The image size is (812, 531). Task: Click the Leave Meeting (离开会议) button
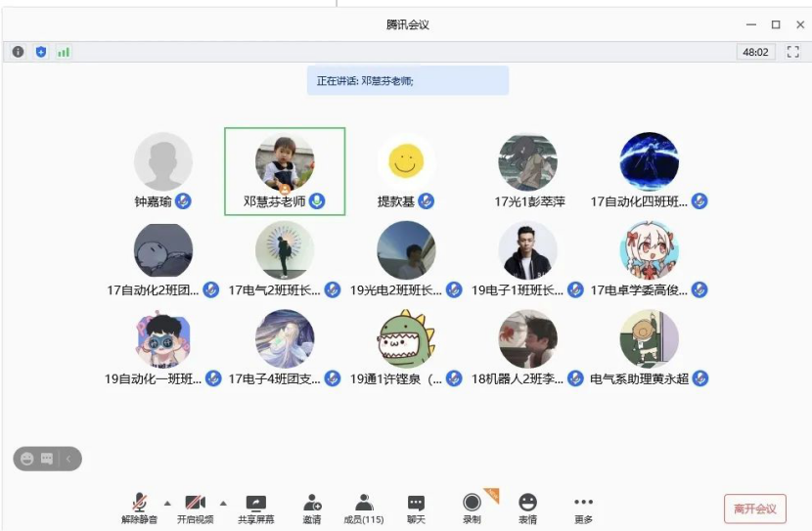point(754,509)
